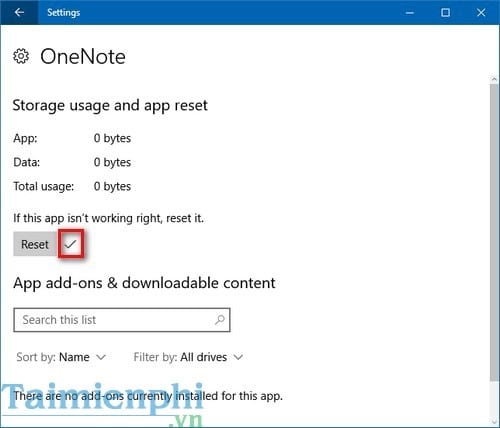The height and width of the screenshot is (428, 500).
Task: Click 'App add-ons & downloadable content' heading
Action: coord(144,283)
